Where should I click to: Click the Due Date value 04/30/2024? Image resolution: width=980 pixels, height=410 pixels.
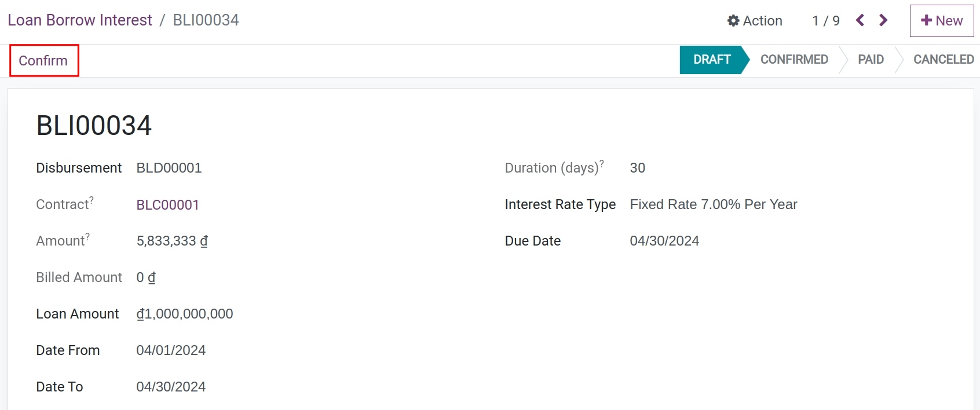tap(664, 241)
